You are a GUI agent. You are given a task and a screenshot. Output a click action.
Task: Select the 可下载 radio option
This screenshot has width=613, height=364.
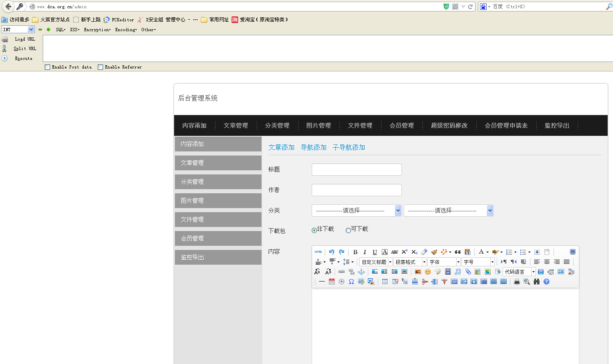coord(348,230)
